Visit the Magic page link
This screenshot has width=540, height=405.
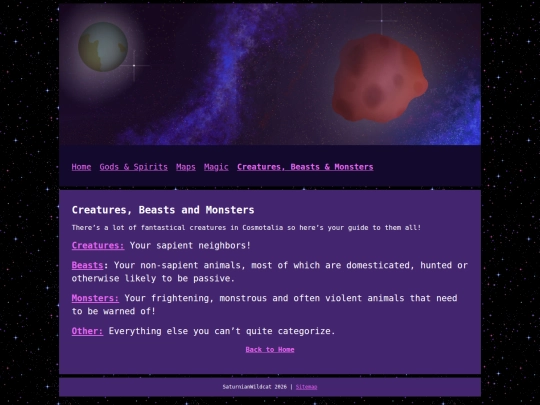[216, 167]
